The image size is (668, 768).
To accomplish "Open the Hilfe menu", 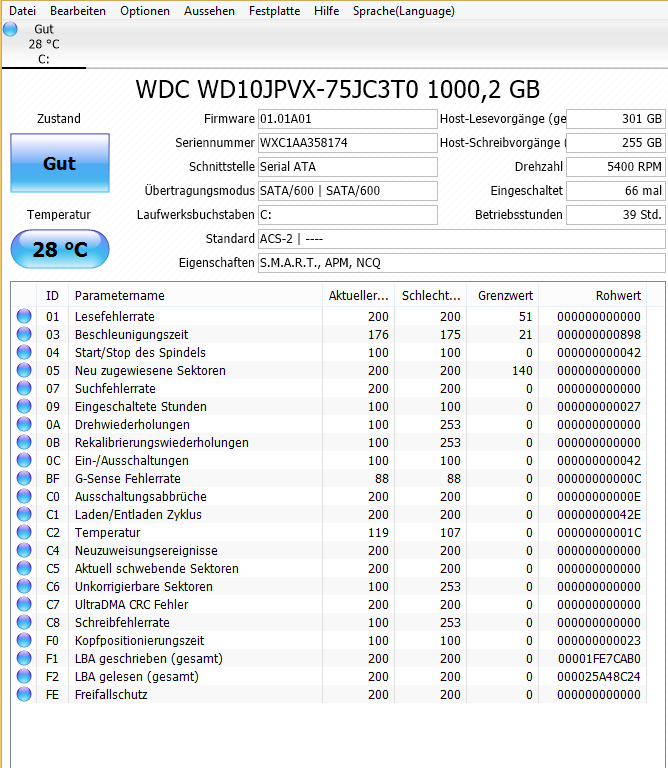I will tap(327, 11).
